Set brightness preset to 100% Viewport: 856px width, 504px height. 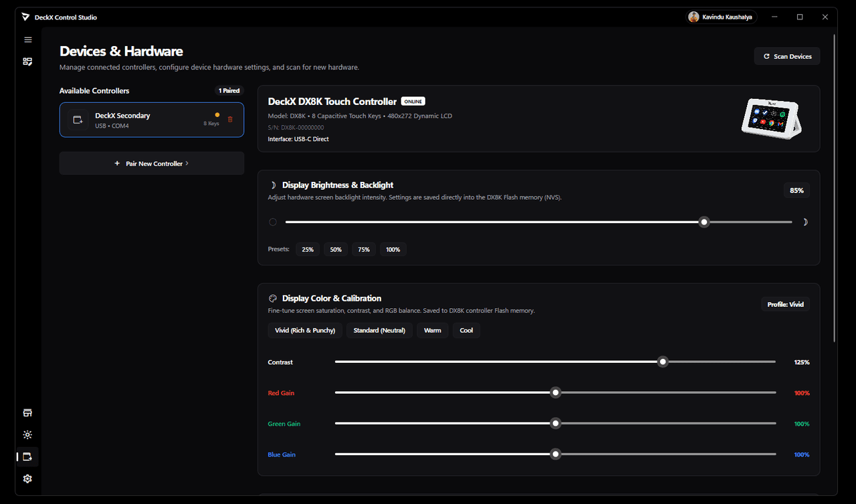(x=393, y=249)
